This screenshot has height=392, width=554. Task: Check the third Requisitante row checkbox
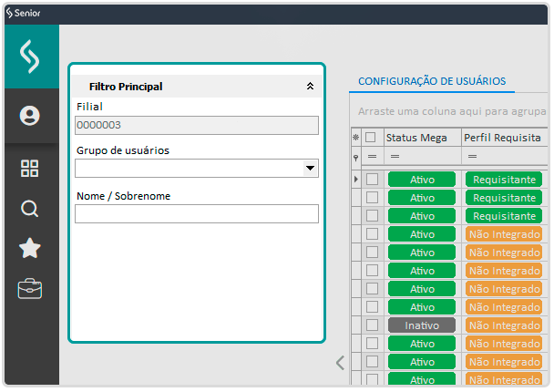tap(372, 216)
